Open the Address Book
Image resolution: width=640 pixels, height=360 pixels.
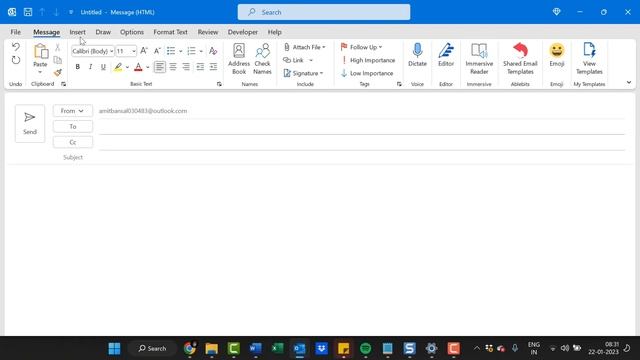(239, 59)
